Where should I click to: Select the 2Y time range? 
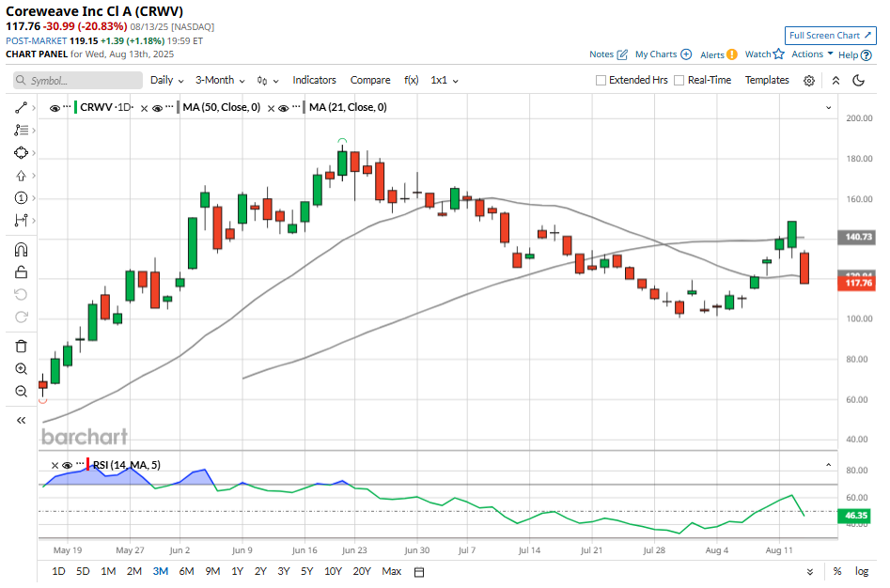(260, 571)
